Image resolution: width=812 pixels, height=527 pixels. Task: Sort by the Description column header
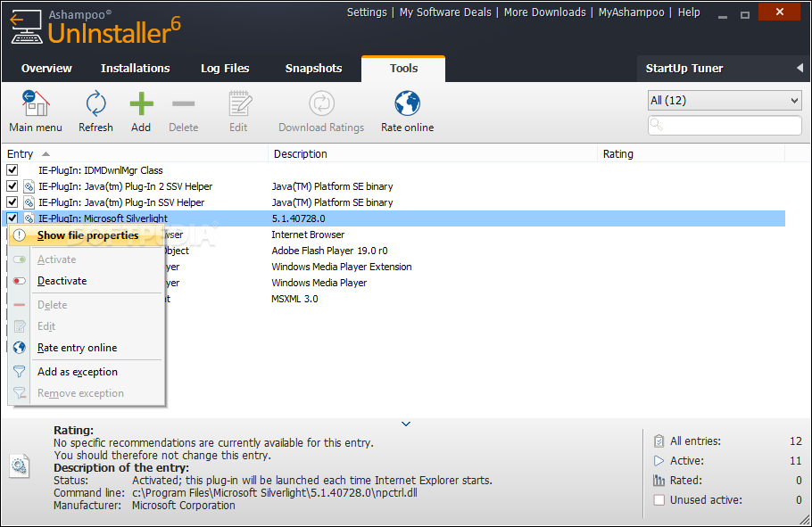pyautogui.click(x=433, y=153)
